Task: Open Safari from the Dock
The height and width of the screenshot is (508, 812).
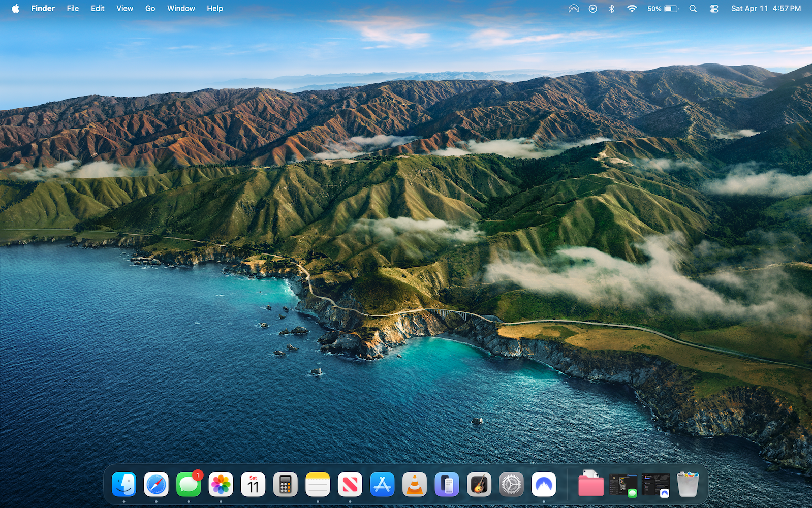Action: point(156,485)
